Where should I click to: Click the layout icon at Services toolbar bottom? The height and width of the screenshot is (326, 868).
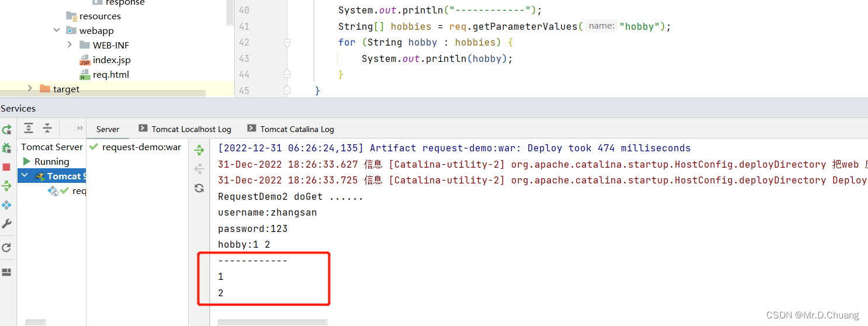6,272
